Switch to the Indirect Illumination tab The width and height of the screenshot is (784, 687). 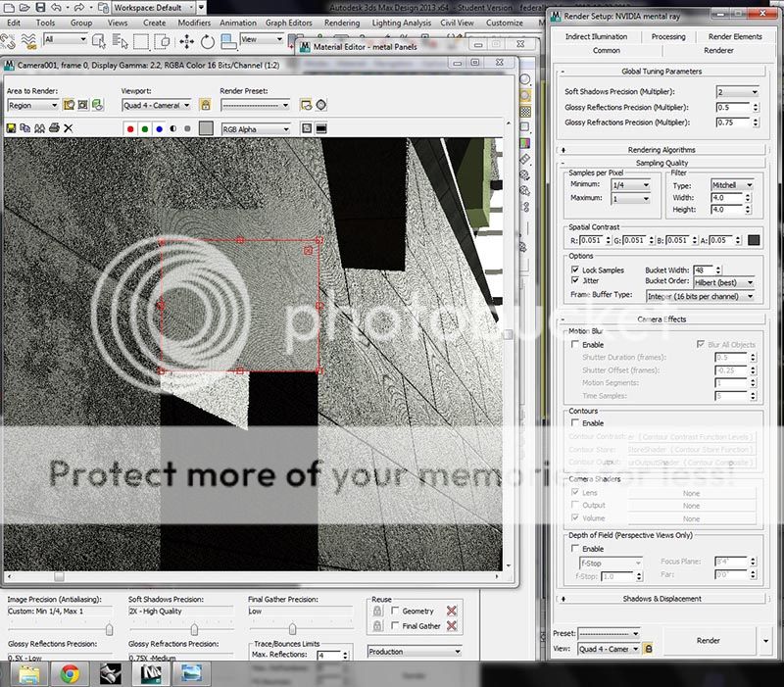[x=596, y=36]
